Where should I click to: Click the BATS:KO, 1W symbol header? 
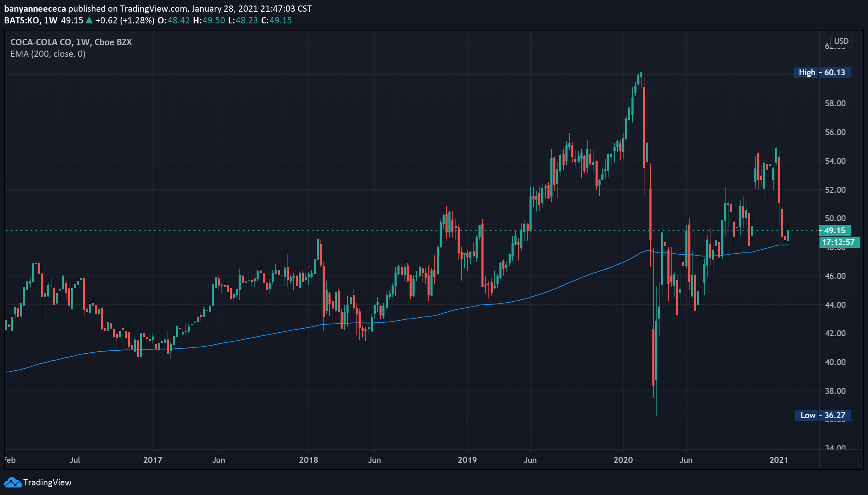tap(31, 20)
